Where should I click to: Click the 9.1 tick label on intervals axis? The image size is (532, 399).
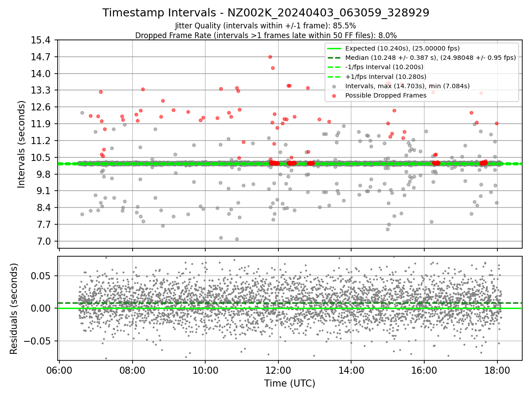click(43, 191)
